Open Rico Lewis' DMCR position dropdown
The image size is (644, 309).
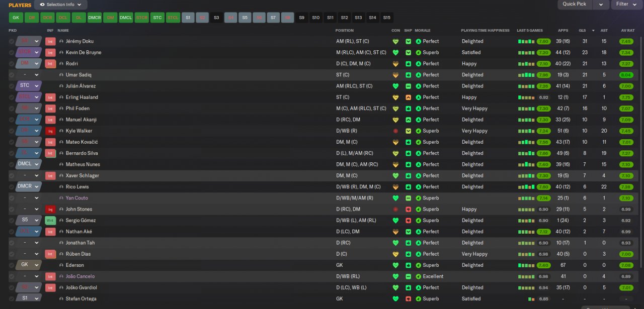tap(28, 186)
